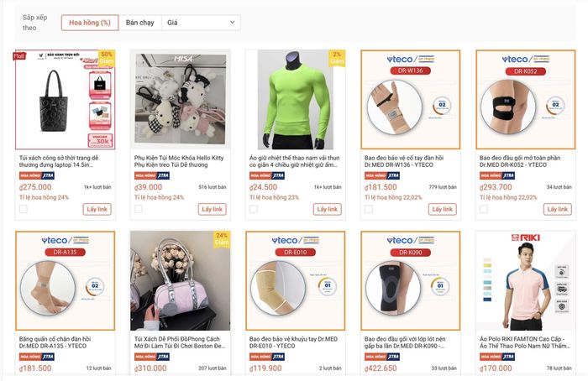Screen dimensions: 588x381
Task: Click Lấy link for the DR-W136 wrist brace
Action: coord(443,209)
